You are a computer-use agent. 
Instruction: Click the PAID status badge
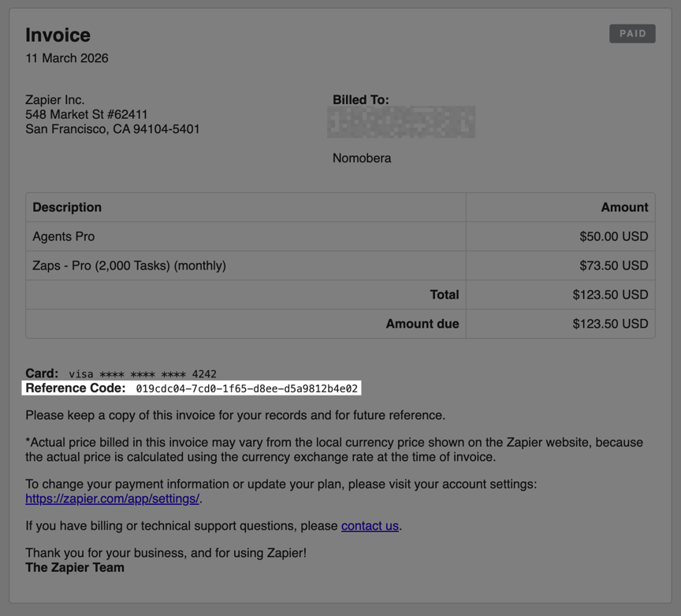coord(631,33)
